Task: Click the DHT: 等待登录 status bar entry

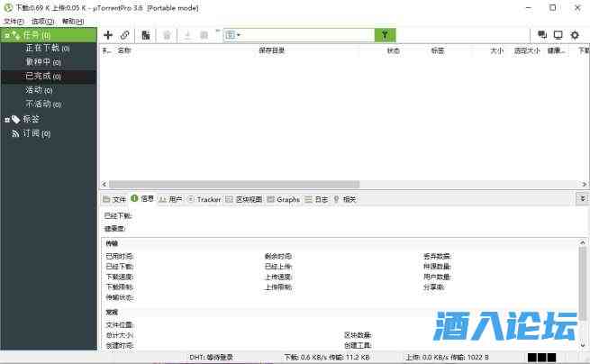Action: [x=211, y=357]
